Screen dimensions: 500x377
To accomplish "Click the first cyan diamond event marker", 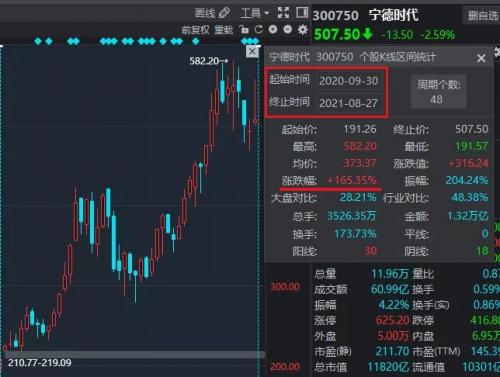I will pyautogui.click(x=38, y=41).
